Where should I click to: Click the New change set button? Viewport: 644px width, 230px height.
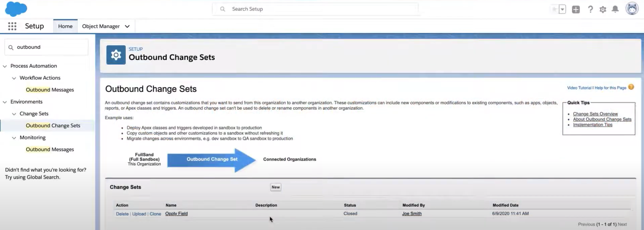[276, 187]
